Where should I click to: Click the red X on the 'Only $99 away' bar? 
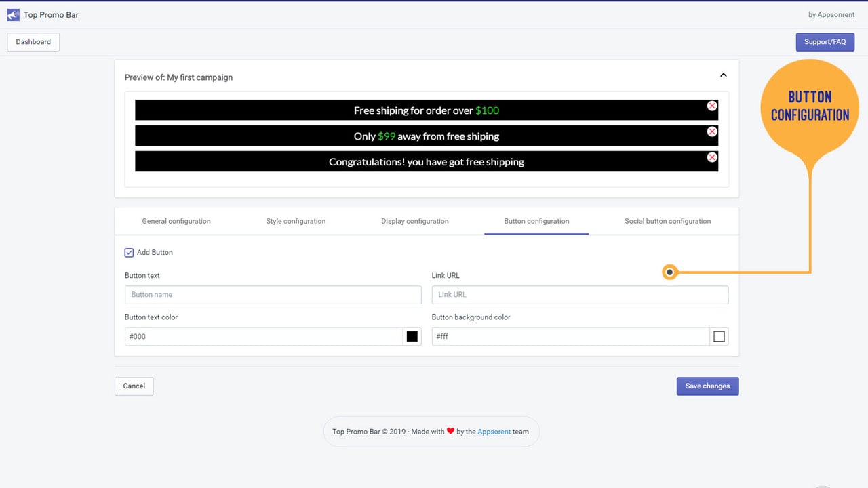[712, 131]
